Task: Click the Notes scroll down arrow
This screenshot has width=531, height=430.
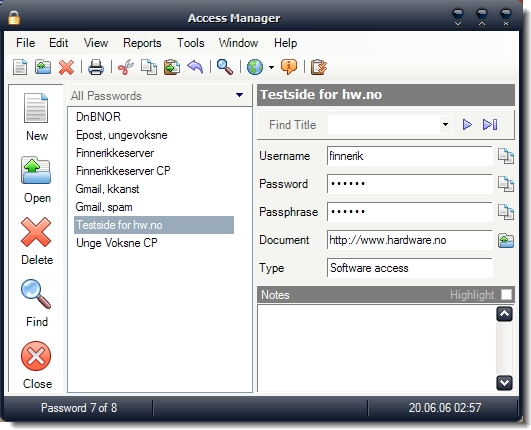Action: pyautogui.click(x=504, y=383)
